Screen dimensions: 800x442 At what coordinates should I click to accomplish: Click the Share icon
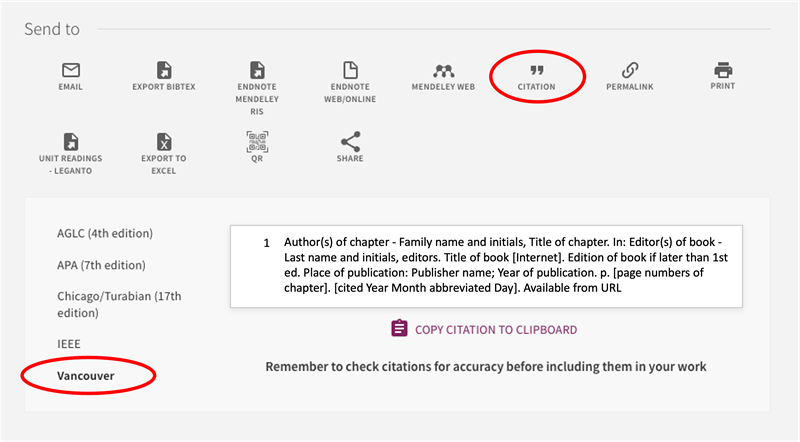[350, 142]
